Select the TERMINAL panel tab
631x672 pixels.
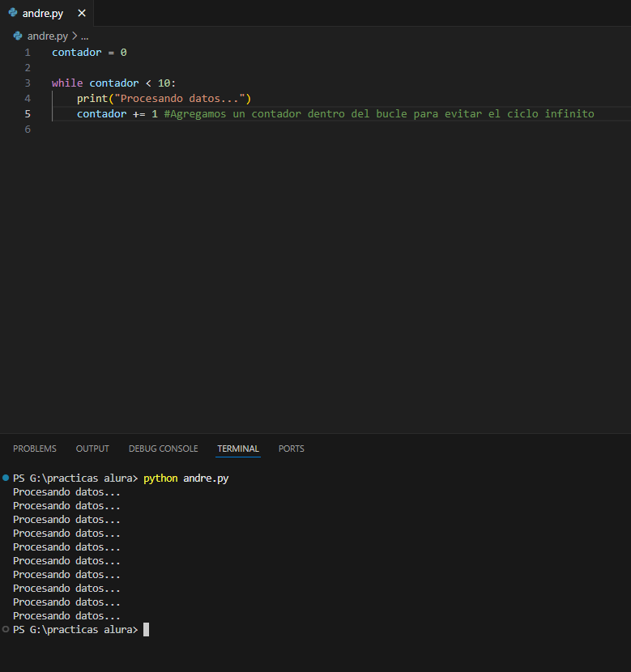click(x=238, y=449)
